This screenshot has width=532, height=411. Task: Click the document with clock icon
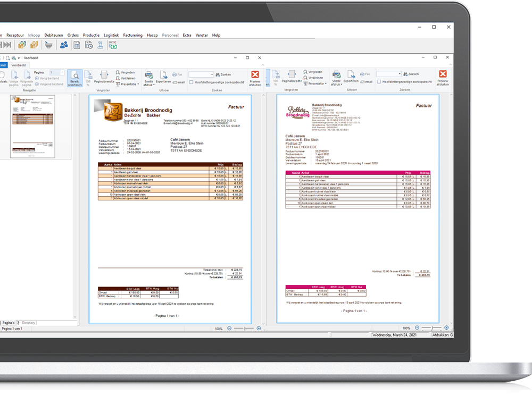coord(89,45)
